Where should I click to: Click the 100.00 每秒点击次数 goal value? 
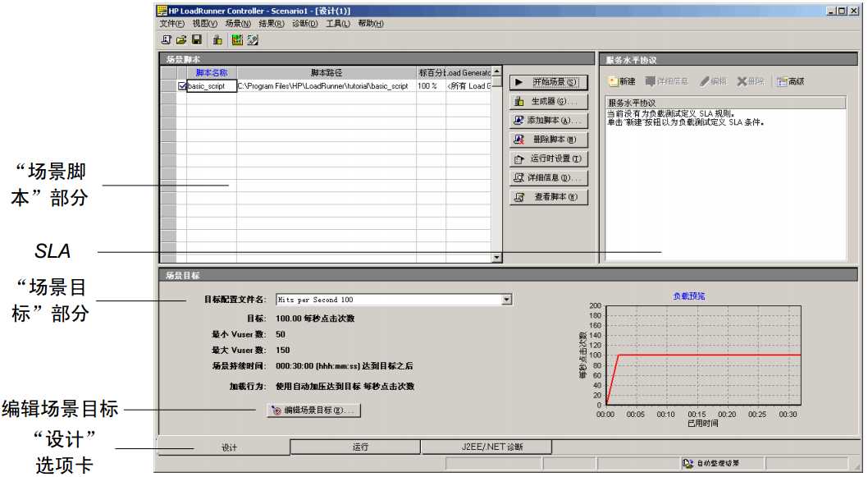[315, 319]
